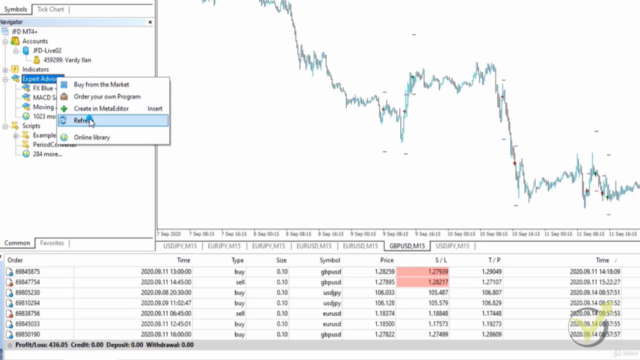Click the PeriodConverter script icon
The width and height of the screenshot is (640, 360).
point(26,144)
